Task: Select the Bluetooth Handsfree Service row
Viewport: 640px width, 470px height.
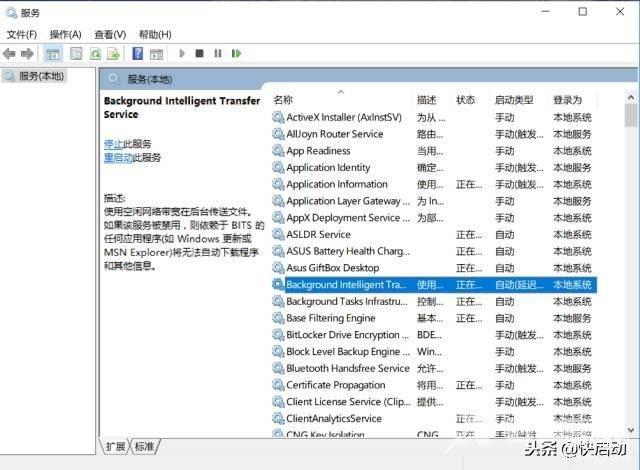Action: tap(434, 368)
